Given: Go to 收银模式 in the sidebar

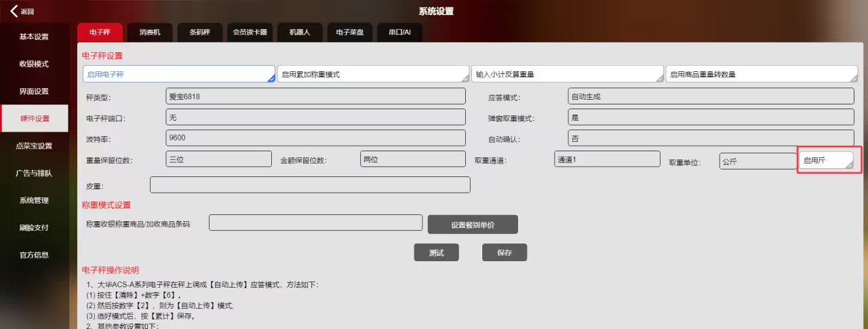Looking at the screenshot, I should [x=34, y=64].
